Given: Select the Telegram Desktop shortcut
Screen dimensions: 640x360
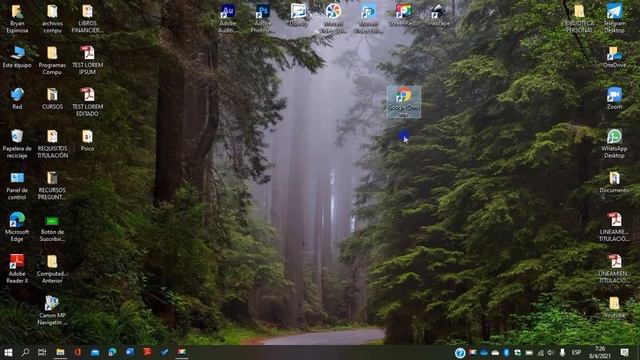Looking at the screenshot, I should click(x=614, y=18).
